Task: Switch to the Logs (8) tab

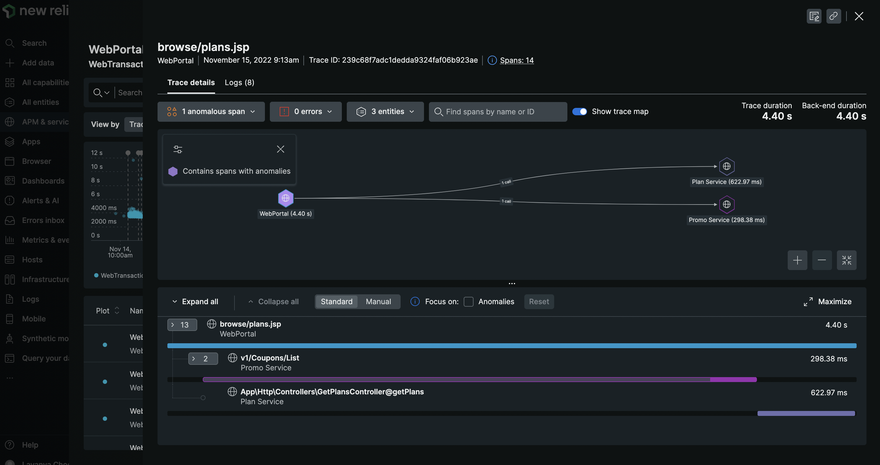Action: coord(239,82)
